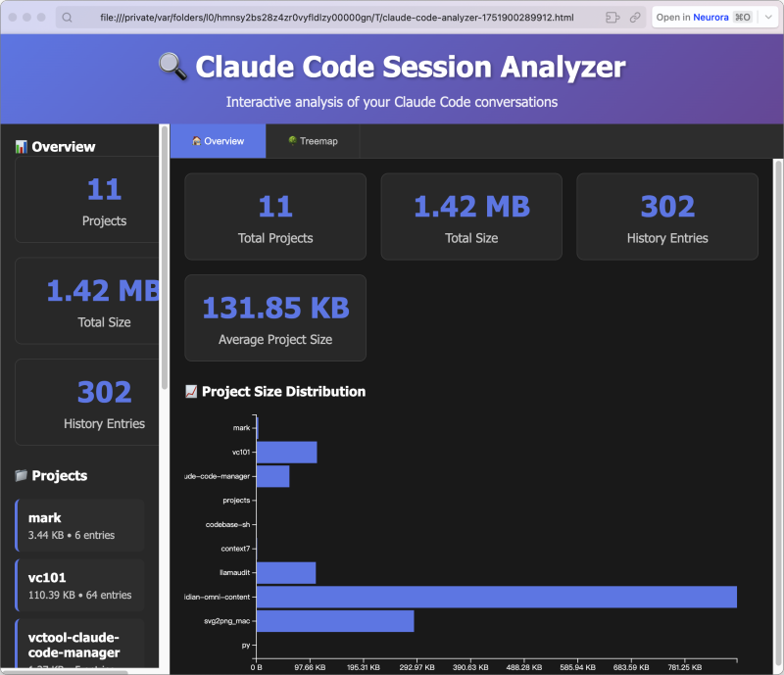Click the 'Interactive analysis' subtitle text
This screenshot has width=784, height=675.
(391, 102)
